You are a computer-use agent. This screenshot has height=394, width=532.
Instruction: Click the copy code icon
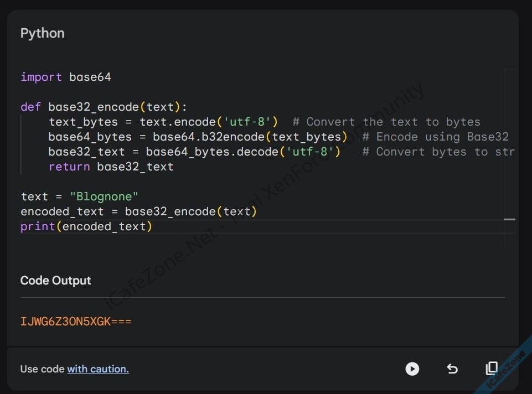pyautogui.click(x=491, y=369)
